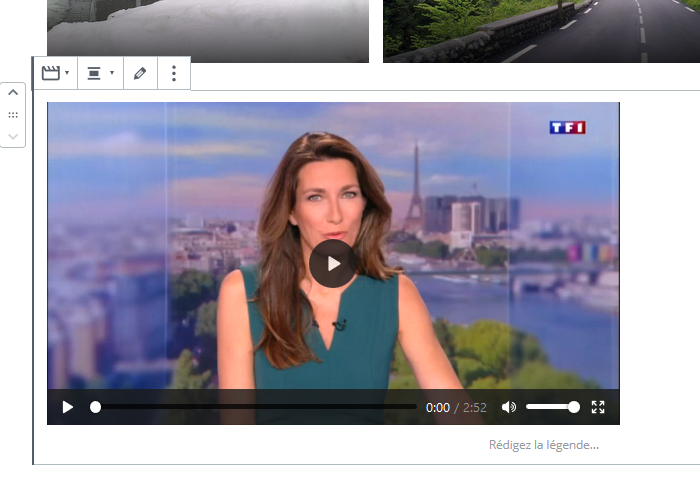Select the snowy image thumbnail above the video

click(208, 31)
